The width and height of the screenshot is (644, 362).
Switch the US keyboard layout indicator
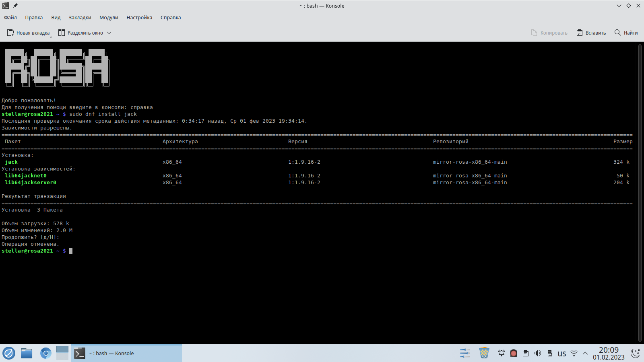(562, 354)
